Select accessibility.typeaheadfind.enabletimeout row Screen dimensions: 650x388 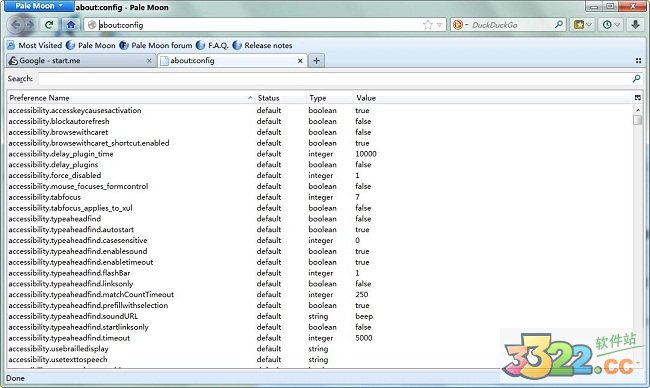point(320,262)
